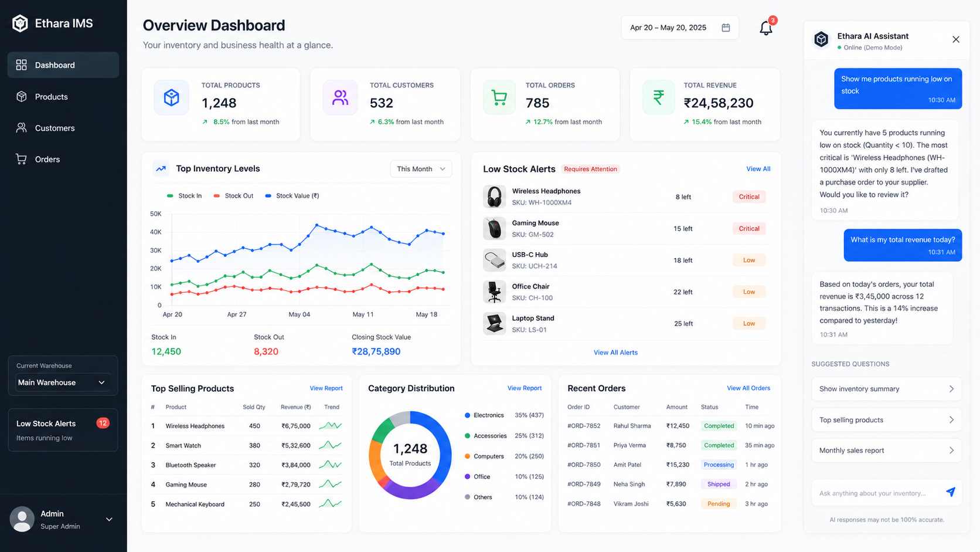Send the AI assistant message
This screenshot has width=980, height=552.
pos(950,492)
